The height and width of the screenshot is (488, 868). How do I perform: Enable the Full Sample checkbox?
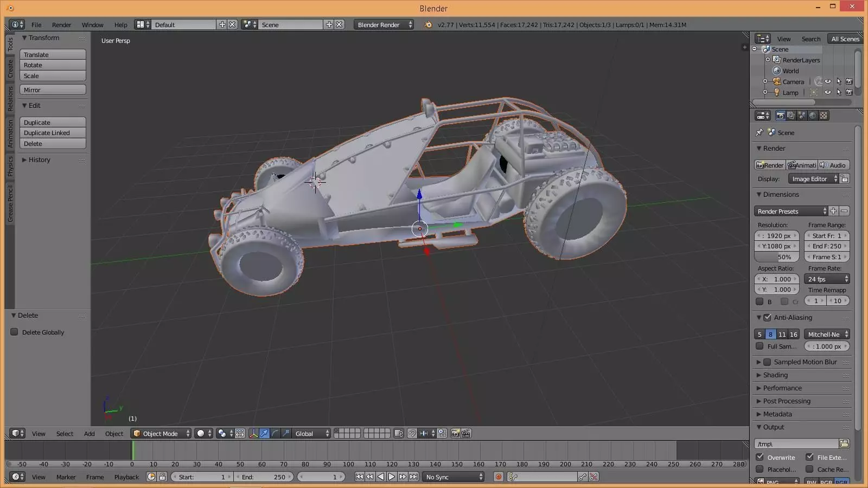point(759,346)
